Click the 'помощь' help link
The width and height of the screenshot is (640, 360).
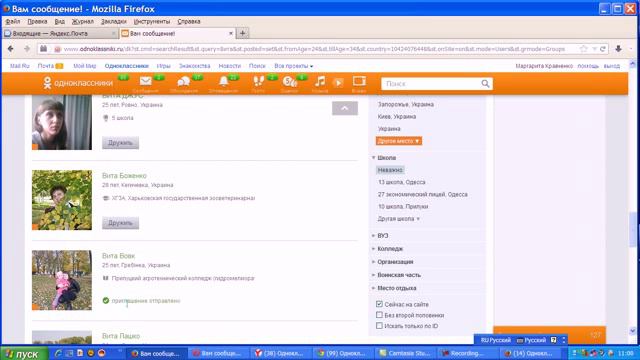(588, 66)
